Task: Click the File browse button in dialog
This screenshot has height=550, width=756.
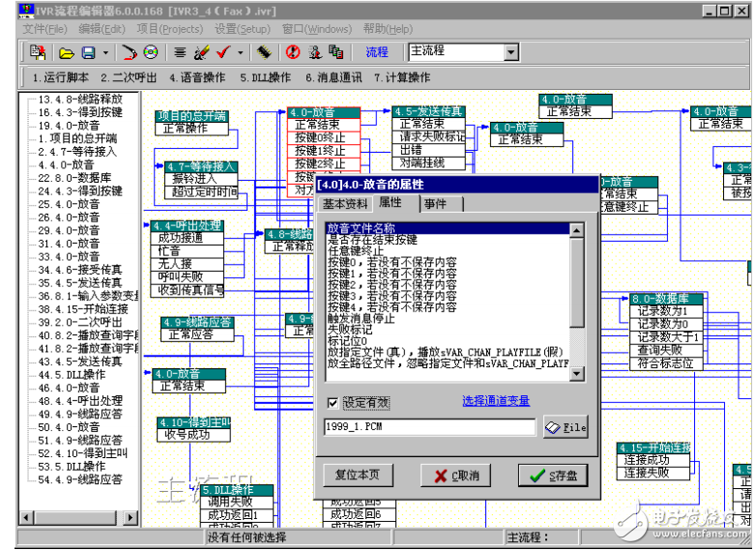Action: tap(566, 427)
